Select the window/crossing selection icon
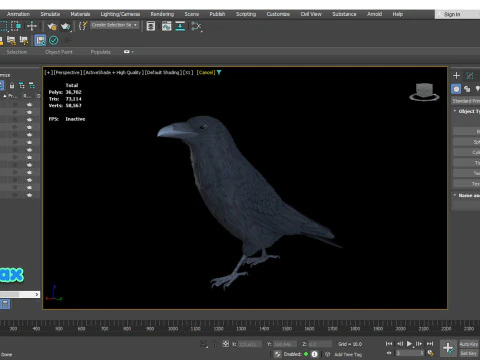The height and width of the screenshot is (360, 480). pos(16,26)
